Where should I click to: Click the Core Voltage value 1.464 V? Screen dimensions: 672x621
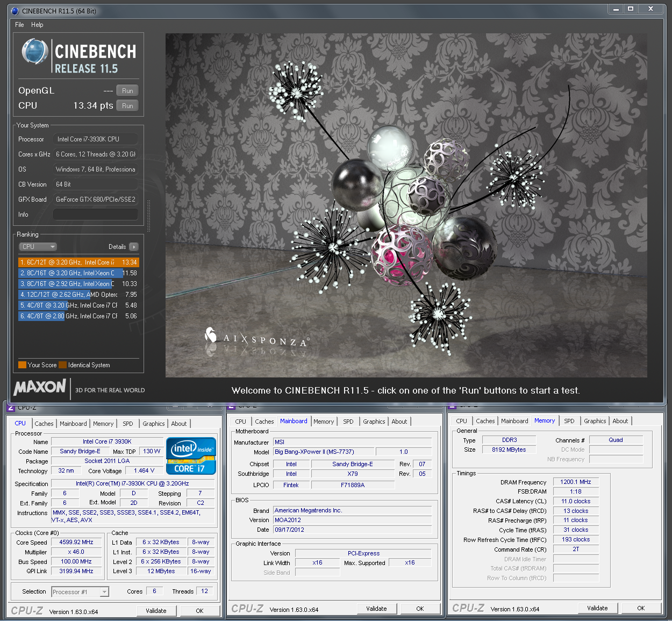tap(144, 470)
